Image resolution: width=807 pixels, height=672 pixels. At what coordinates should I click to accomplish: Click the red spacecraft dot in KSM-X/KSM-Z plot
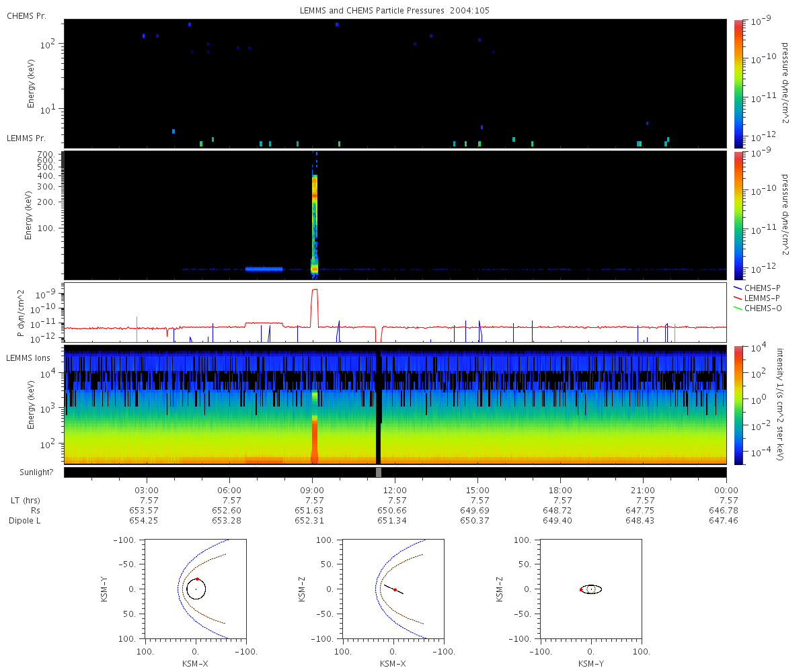(395, 590)
